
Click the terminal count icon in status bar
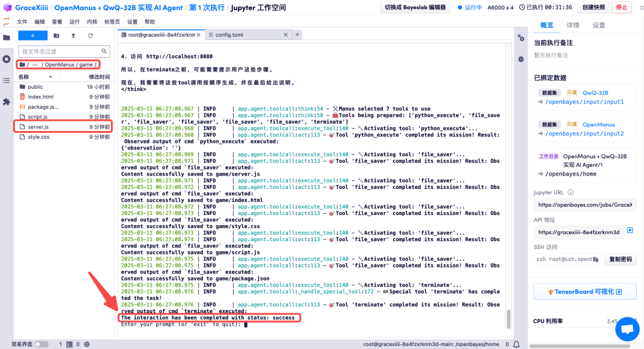pyautogui.click(x=69, y=344)
